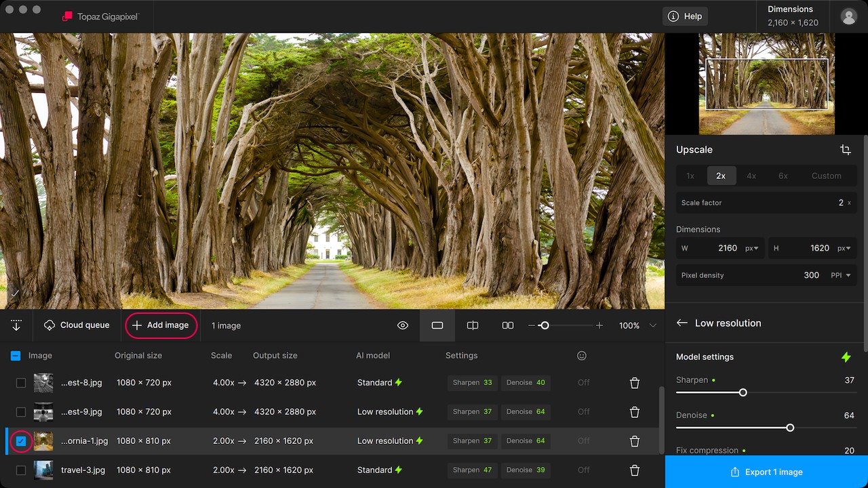Click Export 1 image button
Screen dimensions: 868x488
click(766, 472)
